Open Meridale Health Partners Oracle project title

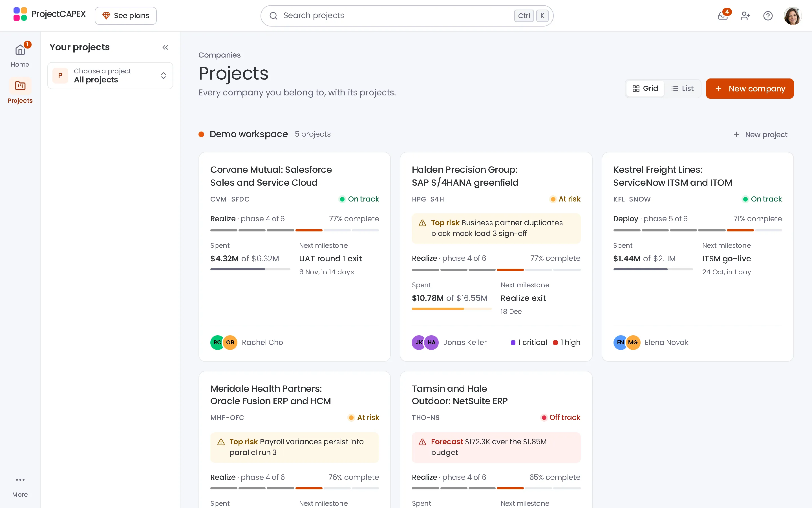270,395
